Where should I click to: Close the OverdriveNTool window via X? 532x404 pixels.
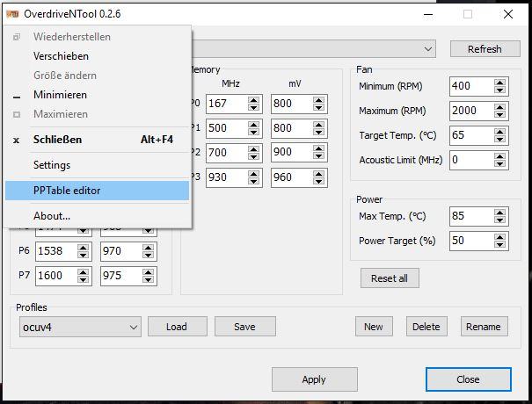click(508, 14)
